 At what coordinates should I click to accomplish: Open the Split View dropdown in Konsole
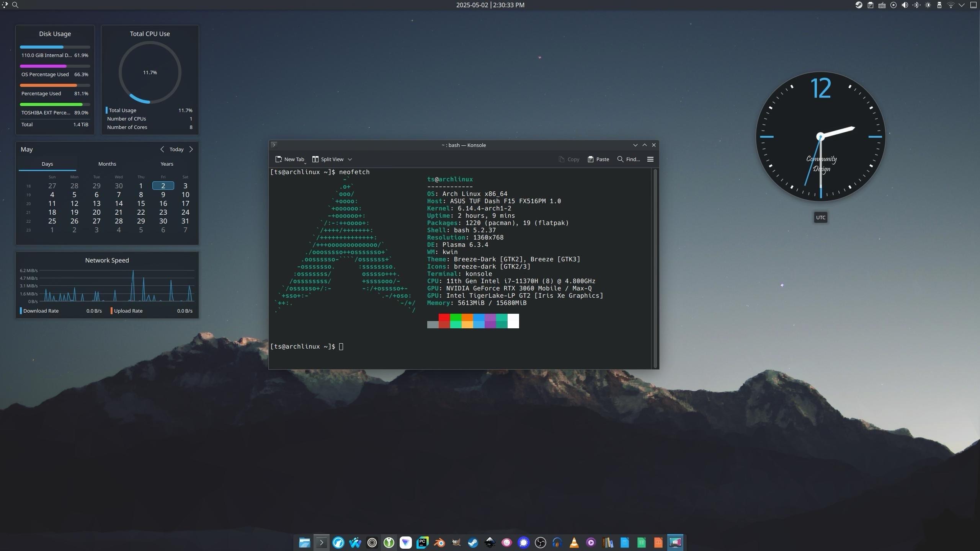point(350,159)
